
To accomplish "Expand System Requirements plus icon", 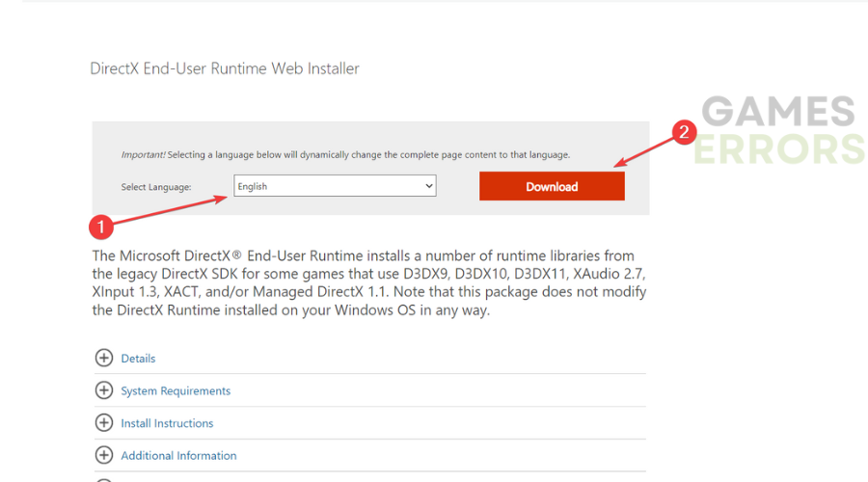I will pyautogui.click(x=103, y=390).
